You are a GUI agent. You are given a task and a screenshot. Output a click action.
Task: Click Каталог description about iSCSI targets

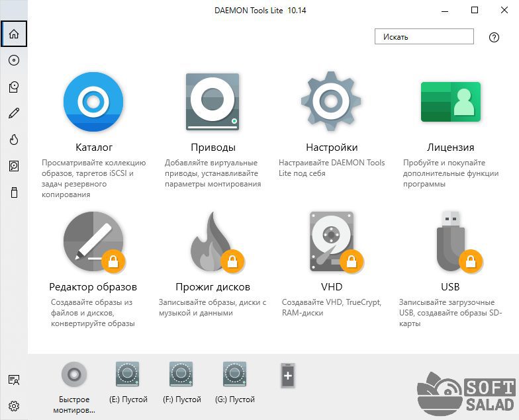pyautogui.click(x=94, y=179)
